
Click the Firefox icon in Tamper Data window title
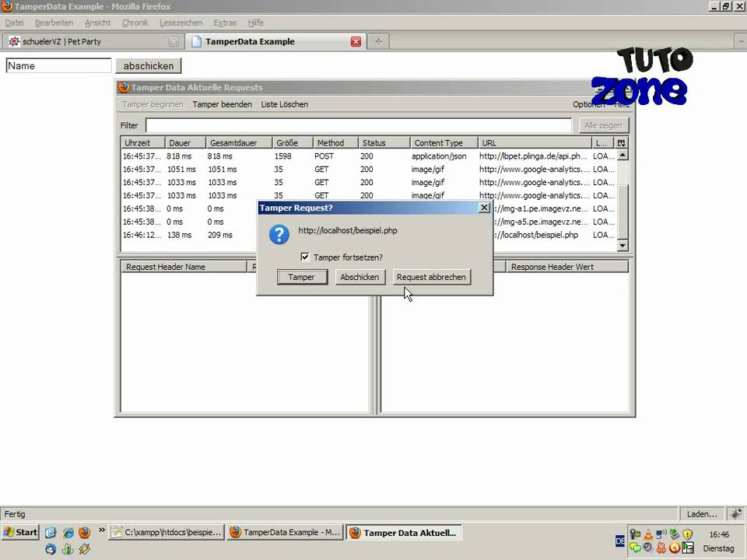tap(124, 87)
